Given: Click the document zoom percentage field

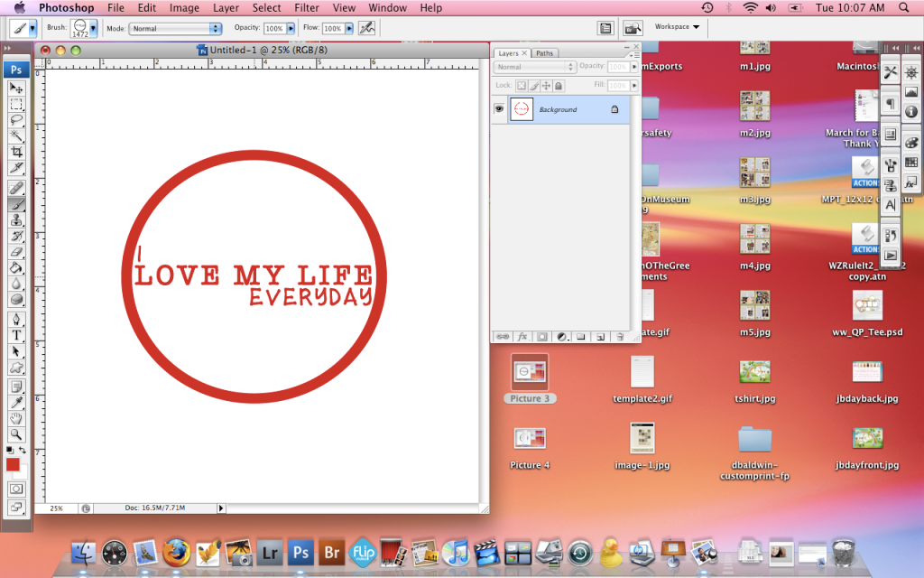Looking at the screenshot, I should pyautogui.click(x=57, y=508).
